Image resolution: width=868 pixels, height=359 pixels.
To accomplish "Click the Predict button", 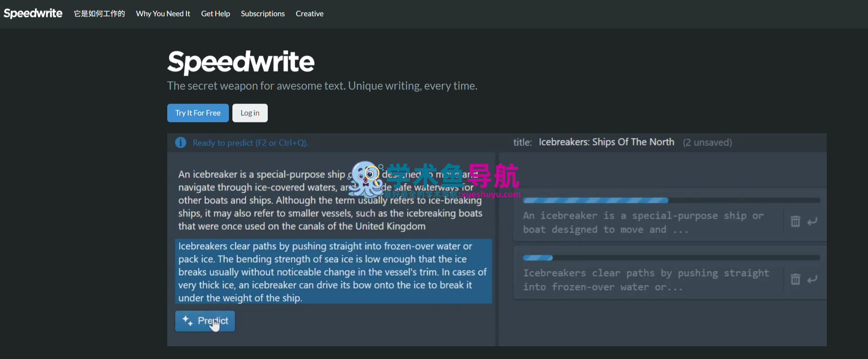I will [x=205, y=321].
